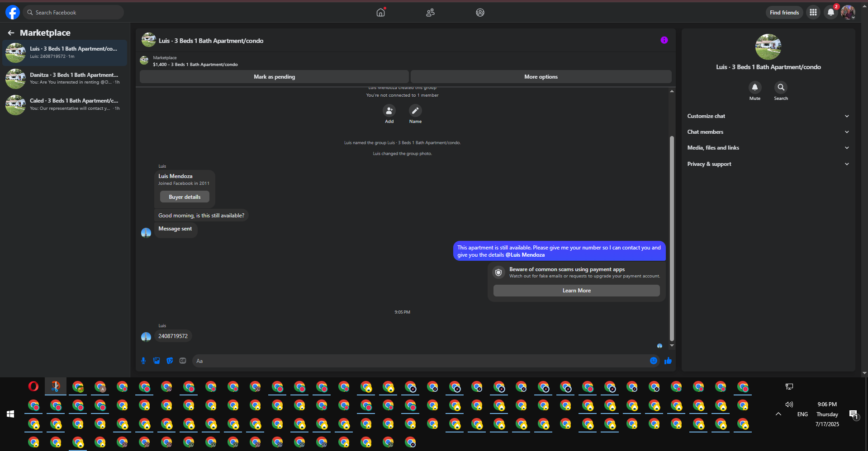
Task: Open the Windows Start menu
Action: click(x=10, y=414)
